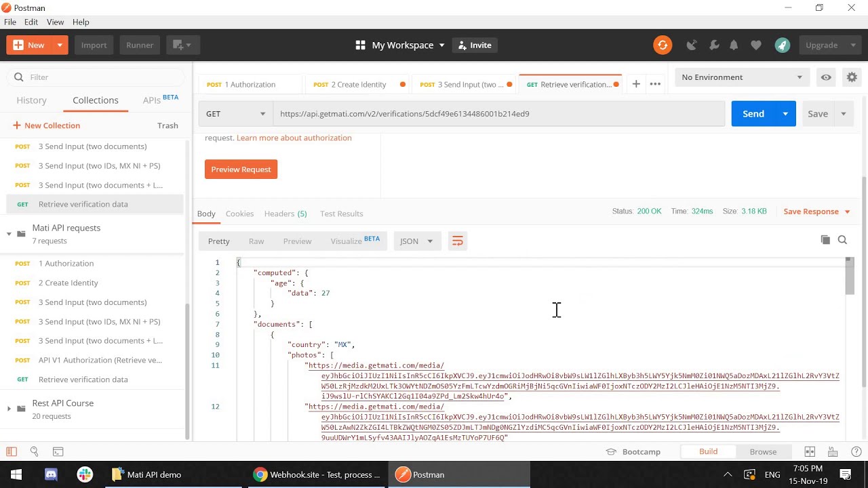The width and height of the screenshot is (868, 488).
Task: Select Raw response view
Action: click(x=256, y=241)
